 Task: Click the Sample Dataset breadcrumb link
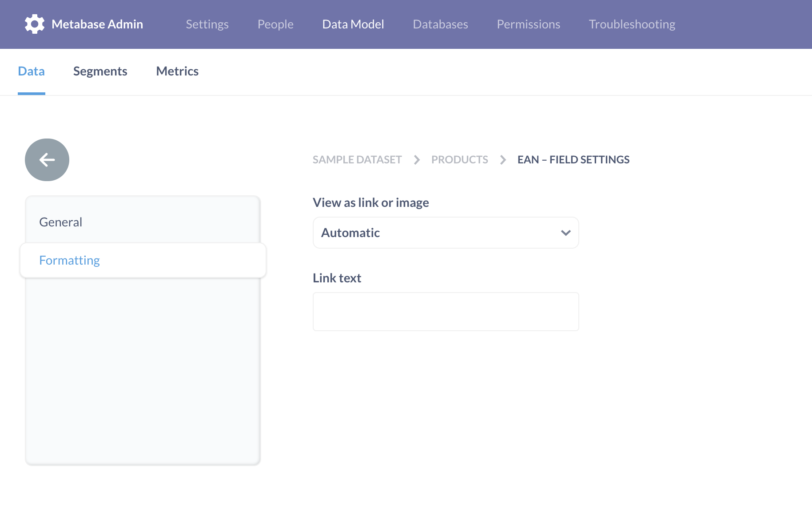[357, 159]
